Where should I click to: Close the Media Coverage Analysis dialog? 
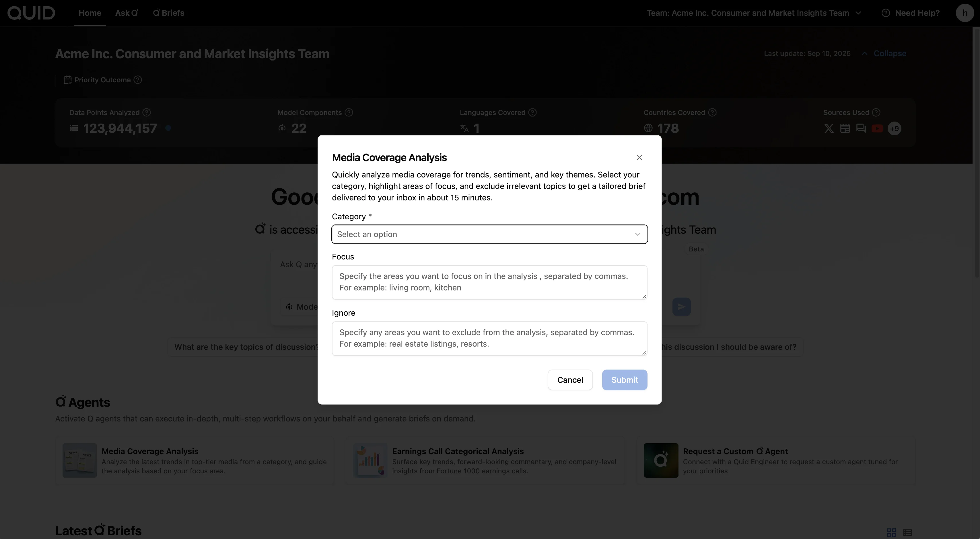pyautogui.click(x=639, y=157)
